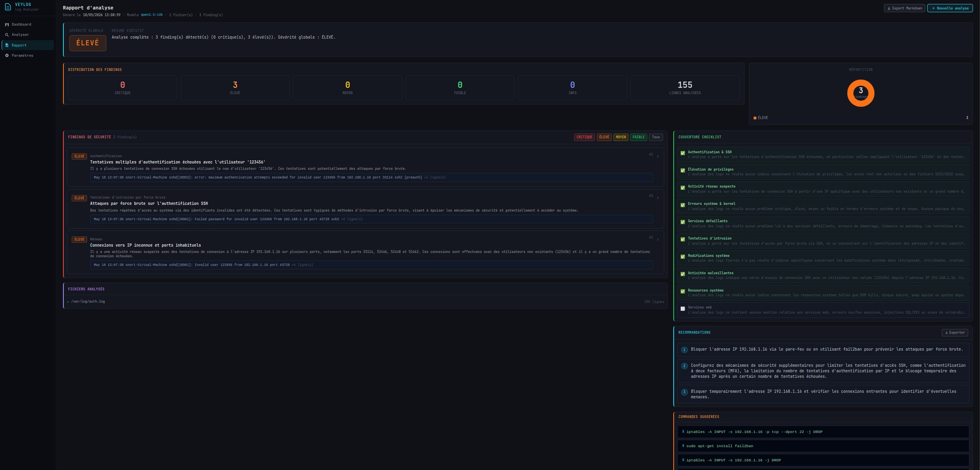Click the plus icon on Nouvelle analyse
Viewport: 980px width, 470px height.
(x=933, y=8)
